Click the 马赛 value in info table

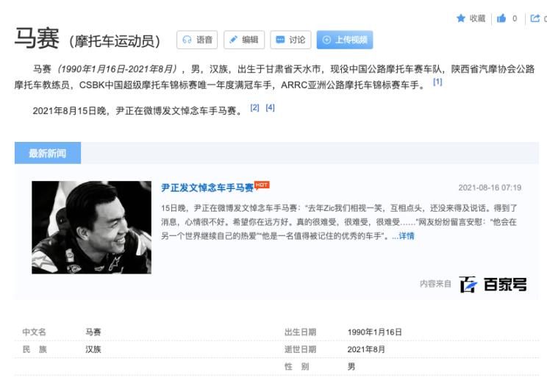click(x=93, y=332)
